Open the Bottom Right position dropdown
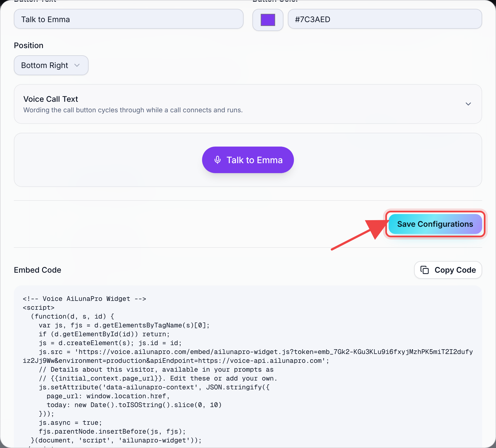Image resolution: width=496 pixels, height=448 pixels. [51, 65]
